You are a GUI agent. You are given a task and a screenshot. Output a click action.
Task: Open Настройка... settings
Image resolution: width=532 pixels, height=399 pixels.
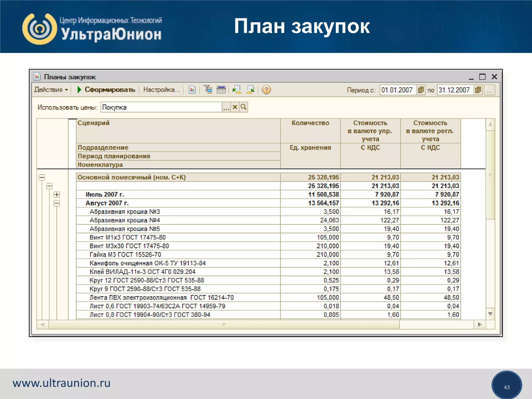pos(161,90)
